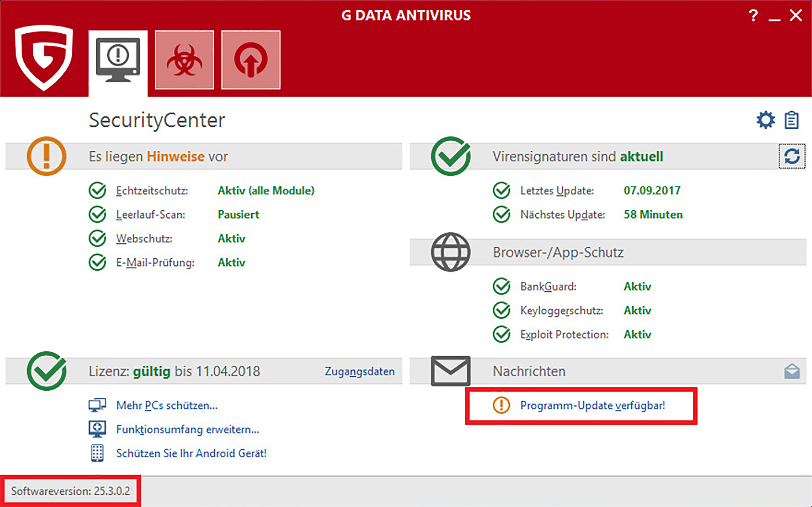The image size is (812, 507).
Task: Switch to the update arrow tab
Action: tap(251, 60)
